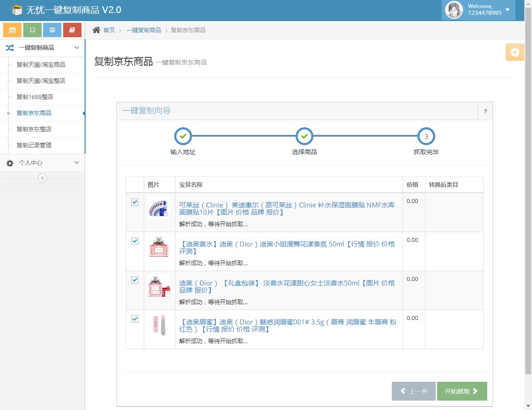The image size is (532, 410).
Task: Collapse sidebar with double-chevron icon
Action: pos(43,178)
